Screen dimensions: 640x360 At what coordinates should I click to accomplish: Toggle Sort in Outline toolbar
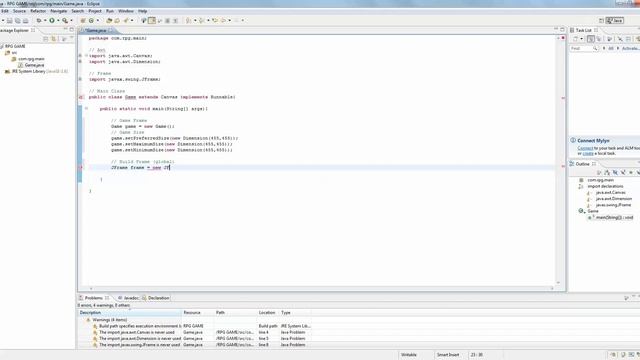coord(607,173)
